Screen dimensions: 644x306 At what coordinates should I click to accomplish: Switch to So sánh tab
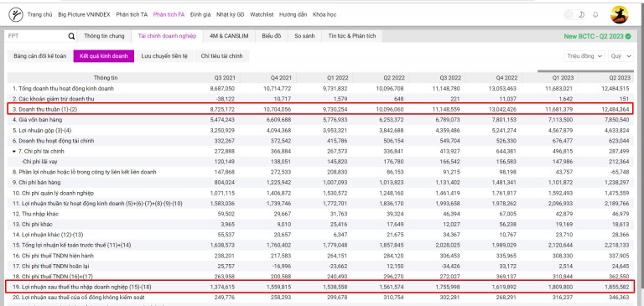pyautogui.click(x=304, y=36)
